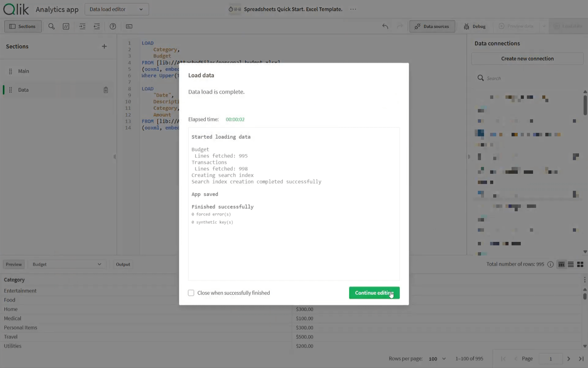588x368 pixels.
Task: Select the Main section item
Action: (x=24, y=71)
